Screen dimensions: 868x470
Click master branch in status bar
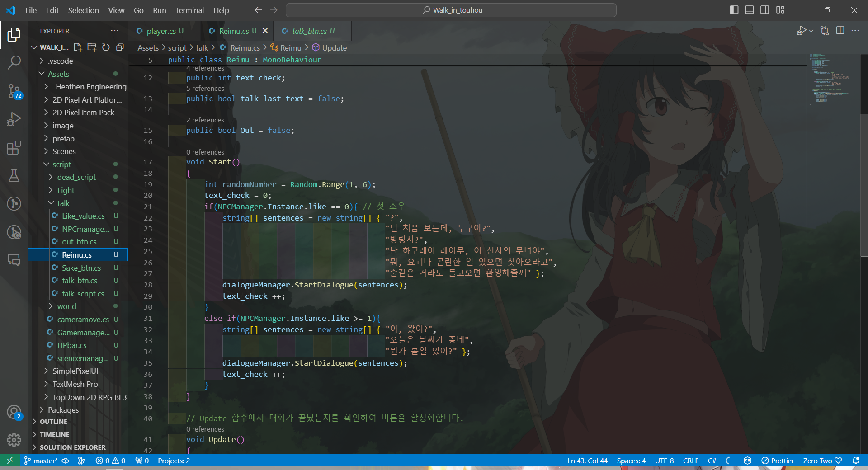(41, 461)
